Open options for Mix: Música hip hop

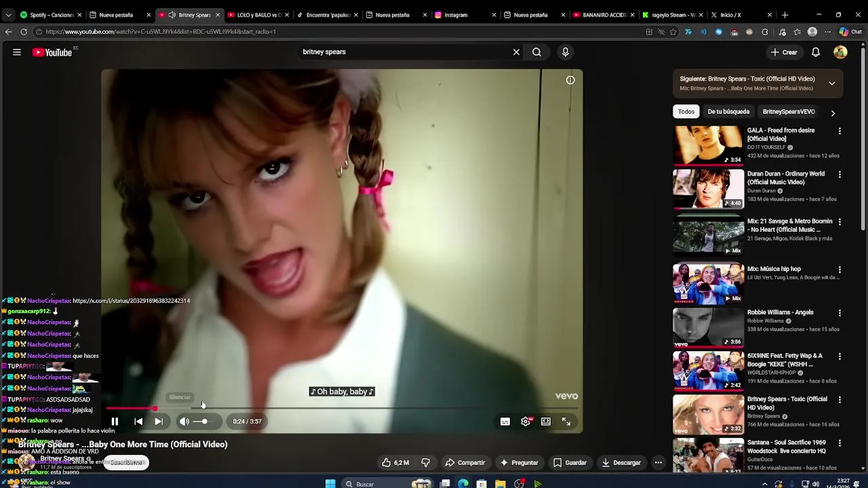(x=840, y=269)
